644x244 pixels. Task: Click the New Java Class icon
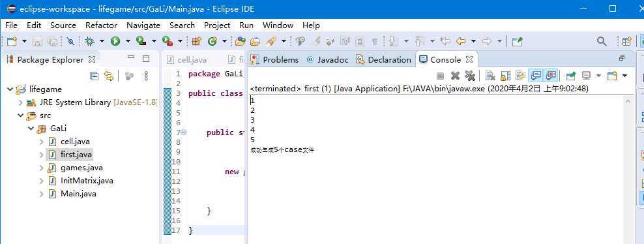pos(212,41)
